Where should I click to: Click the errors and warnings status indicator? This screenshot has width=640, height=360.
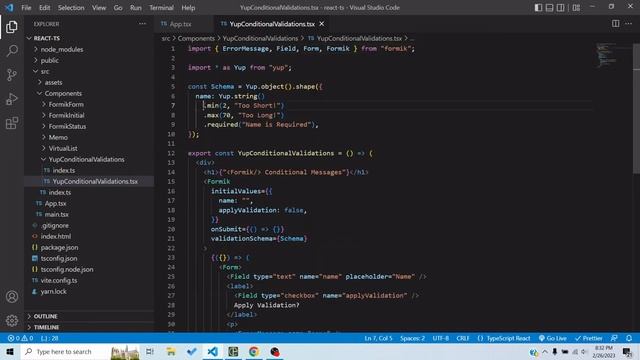pyautogui.click(x=20, y=338)
